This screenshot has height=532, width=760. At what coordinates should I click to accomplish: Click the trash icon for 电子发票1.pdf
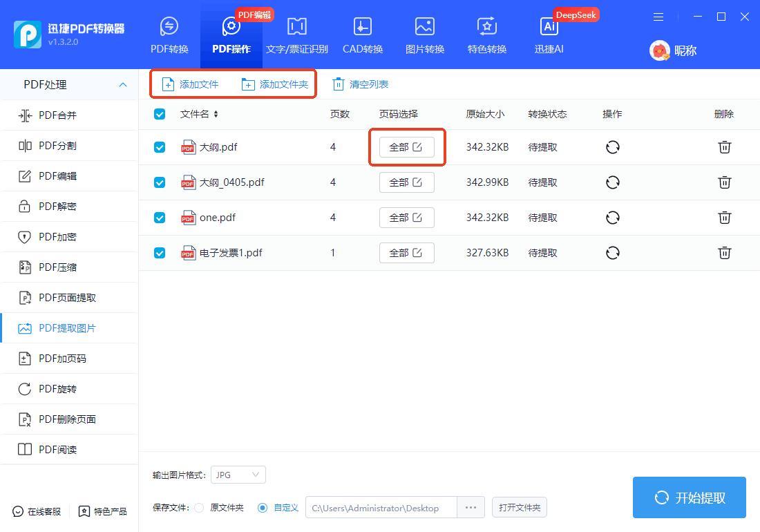click(x=724, y=253)
